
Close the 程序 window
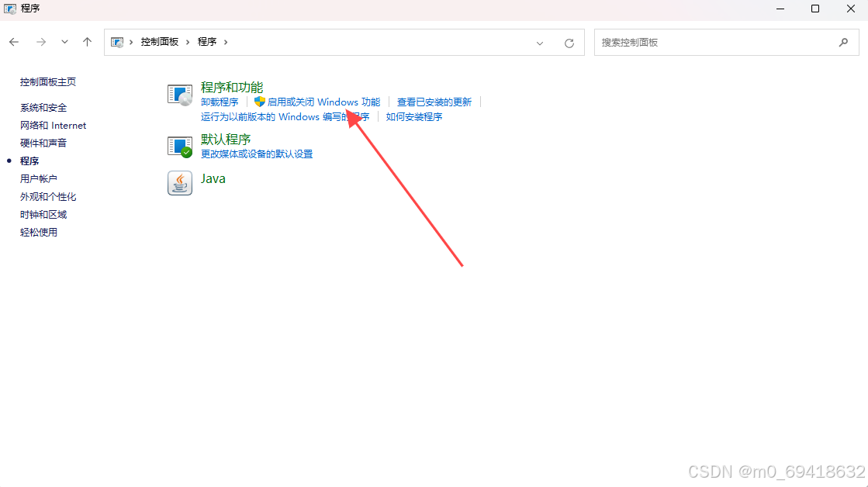(851, 9)
